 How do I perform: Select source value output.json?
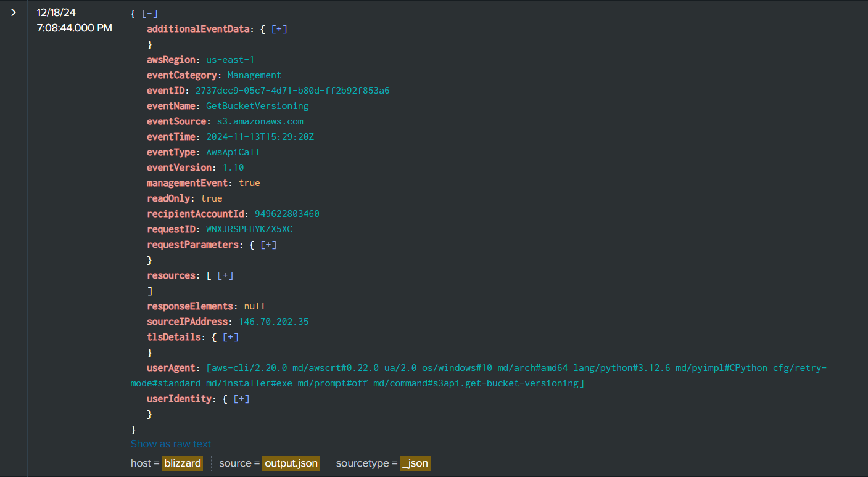(x=291, y=463)
